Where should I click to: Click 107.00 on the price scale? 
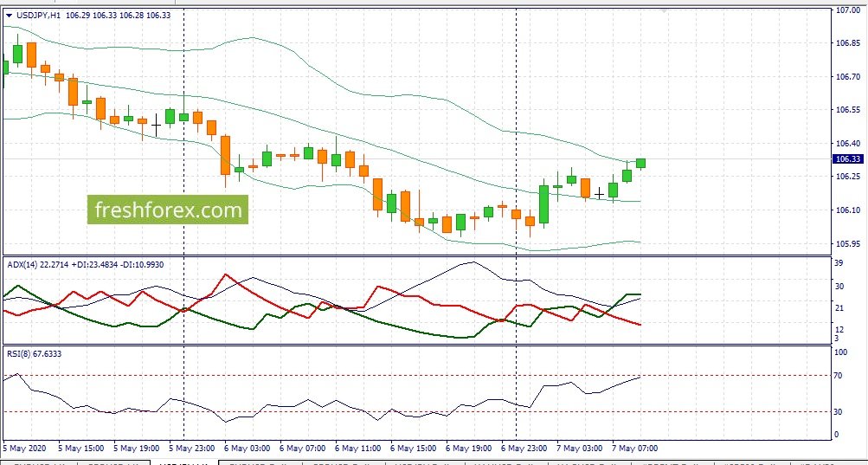coord(847,10)
